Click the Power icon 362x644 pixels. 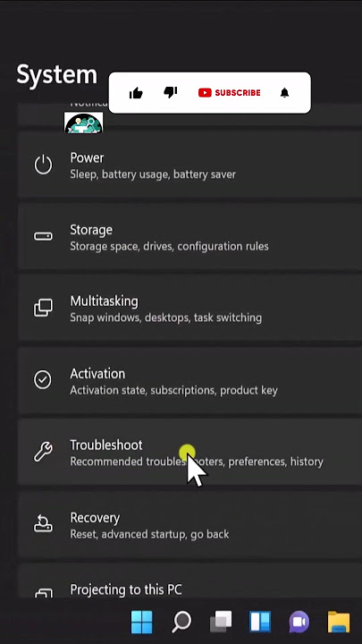pos(43,165)
